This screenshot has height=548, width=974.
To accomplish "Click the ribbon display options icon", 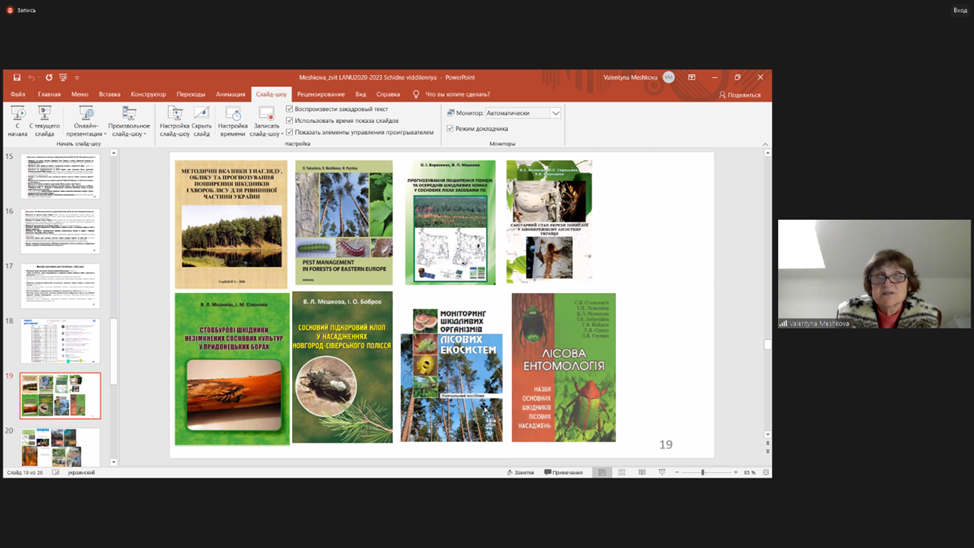I will point(691,78).
